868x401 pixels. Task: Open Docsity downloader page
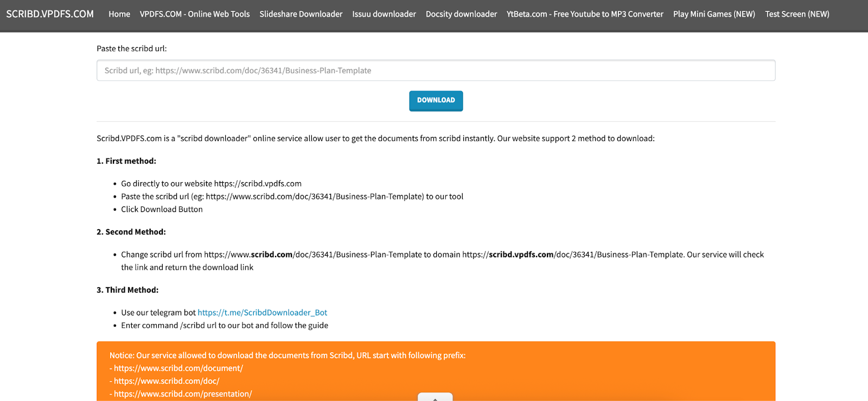461,14
